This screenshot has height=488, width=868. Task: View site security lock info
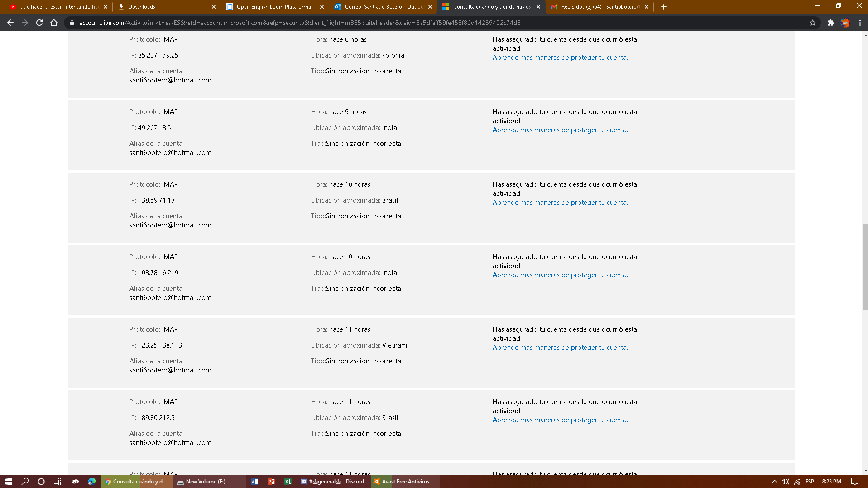(72, 23)
